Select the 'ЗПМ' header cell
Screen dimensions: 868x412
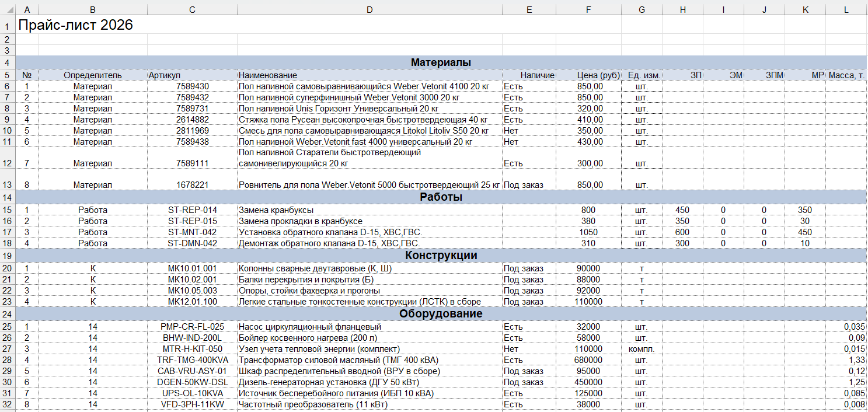click(764, 75)
